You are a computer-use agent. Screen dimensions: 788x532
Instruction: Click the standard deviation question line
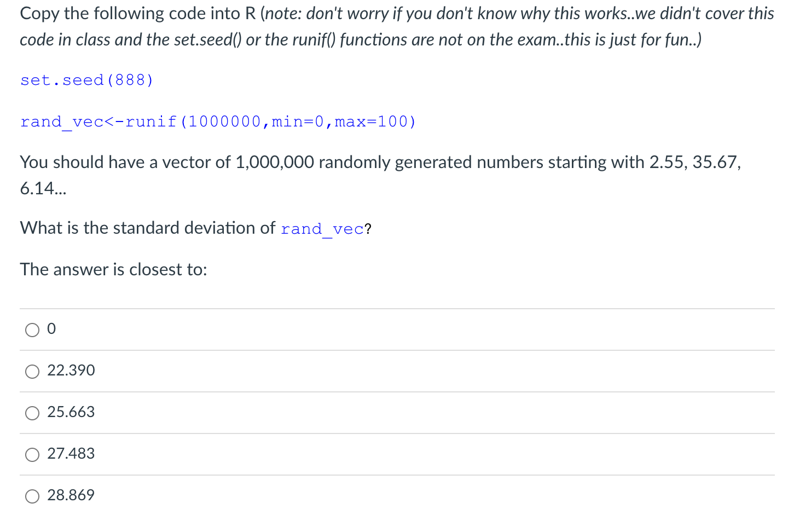[195, 228]
